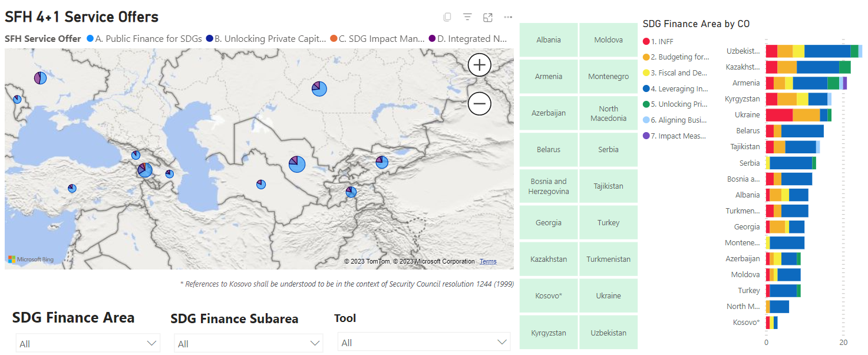Zoom in on the map with the plus icon

tap(479, 65)
